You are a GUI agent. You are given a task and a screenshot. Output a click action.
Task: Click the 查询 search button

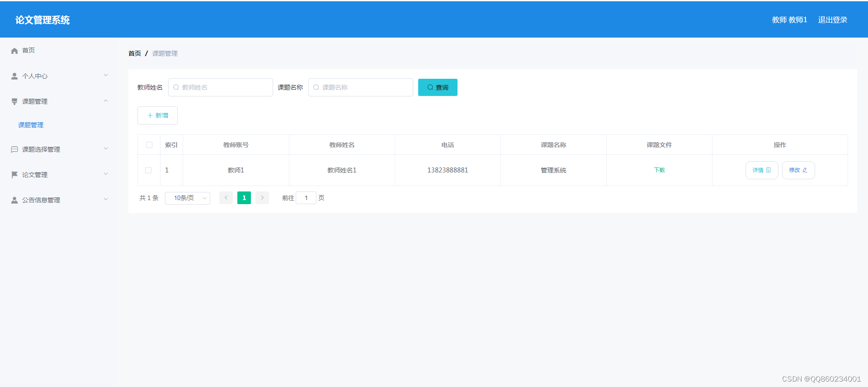click(438, 87)
